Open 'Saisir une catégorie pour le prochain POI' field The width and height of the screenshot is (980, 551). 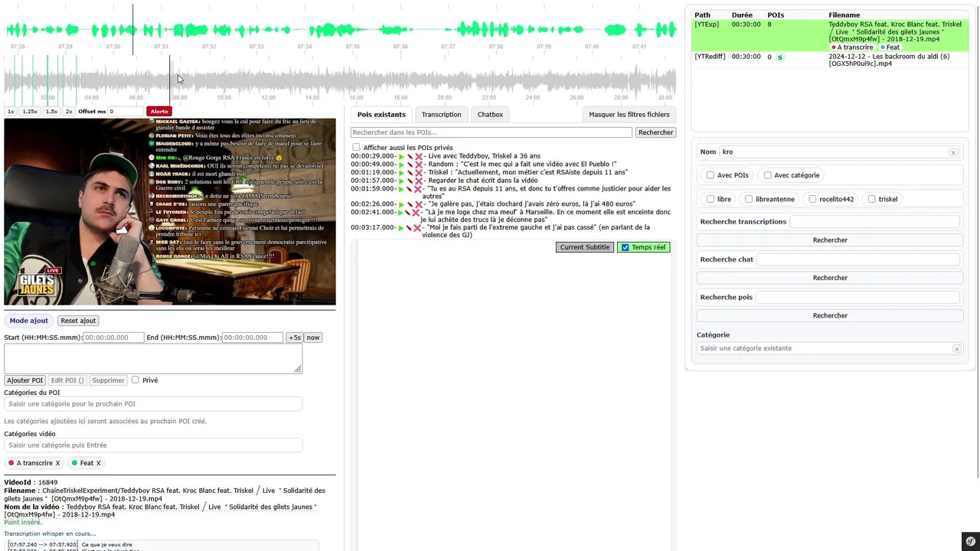pos(153,404)
